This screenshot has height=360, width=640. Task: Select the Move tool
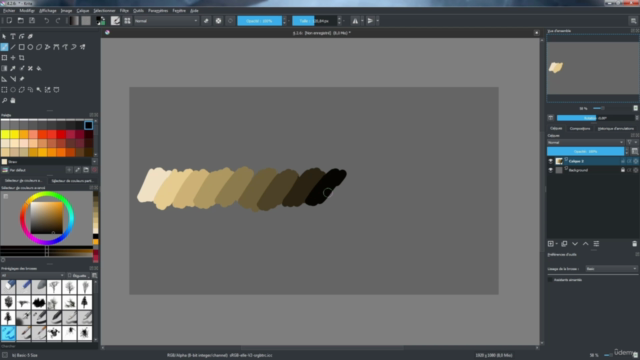(13, 58)
